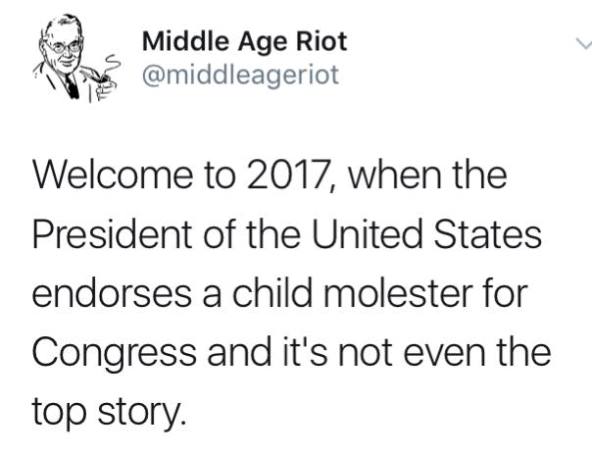The width and height of the screenshot is (592, 453).
Task: Open the Middle Age Riot display name
Action: 244,41
